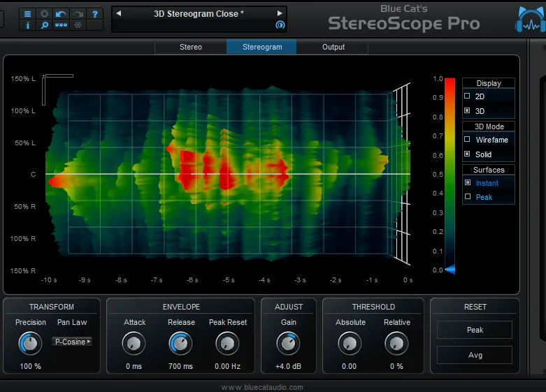Screen dimensions: 546x392
Task: Click the Precision value 100 %
Action: point(30,366)
